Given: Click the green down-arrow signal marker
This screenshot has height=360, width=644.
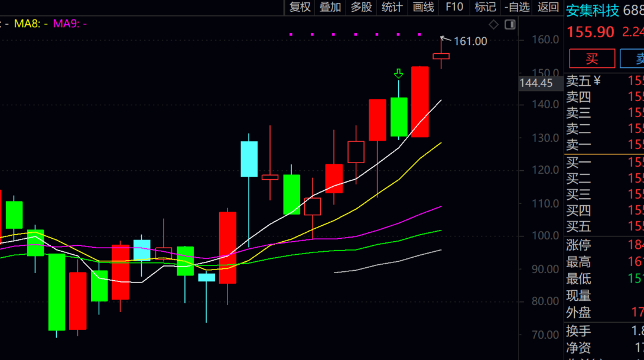Looking at the screenshot, I should pyautogui.click(x=398, y=73).
